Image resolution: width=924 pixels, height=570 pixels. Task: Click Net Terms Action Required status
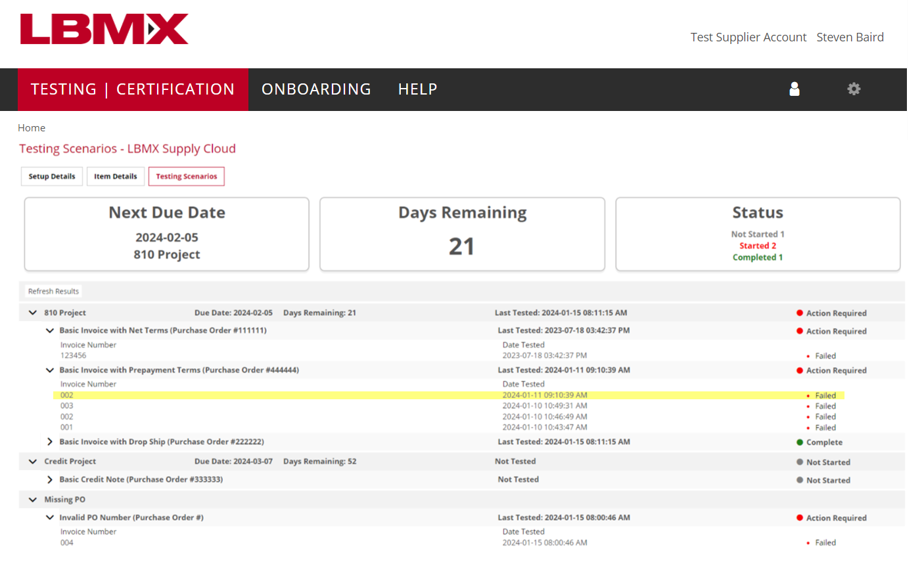click(831, 331)
